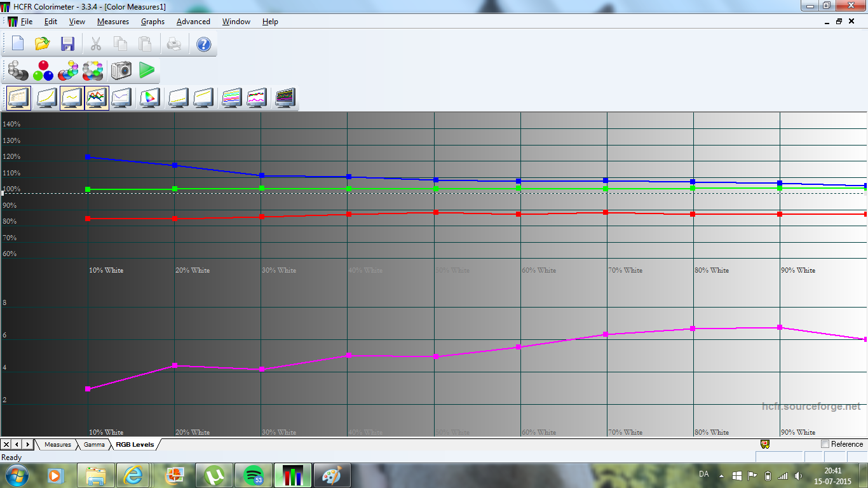Save the file using floppy disk icon
This screenshot has width=868, height=488.
[67, 44]
